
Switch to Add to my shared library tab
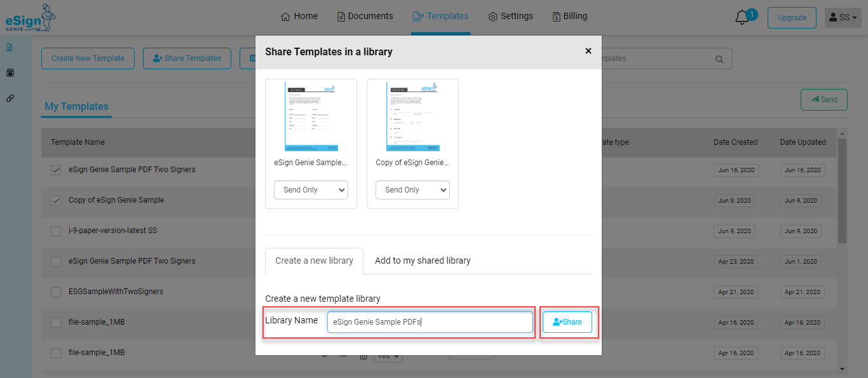[x=423, y=261]
